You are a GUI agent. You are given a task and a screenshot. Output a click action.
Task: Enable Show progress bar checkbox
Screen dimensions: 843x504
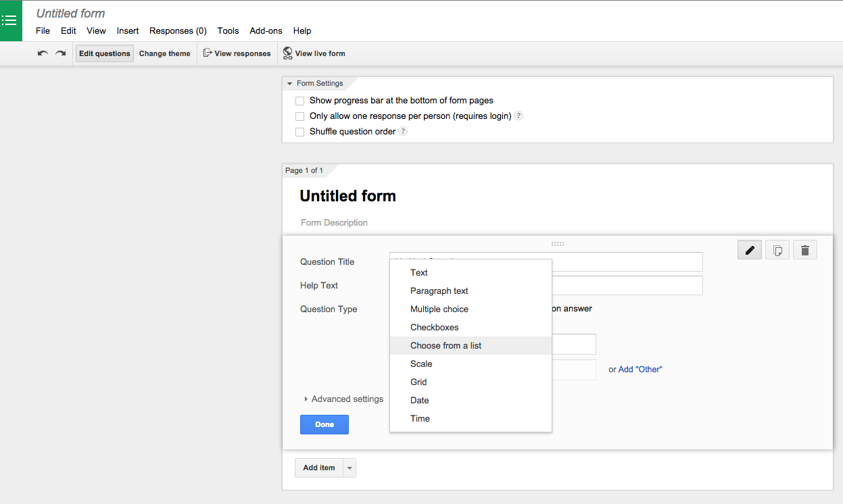coord(299,101)
